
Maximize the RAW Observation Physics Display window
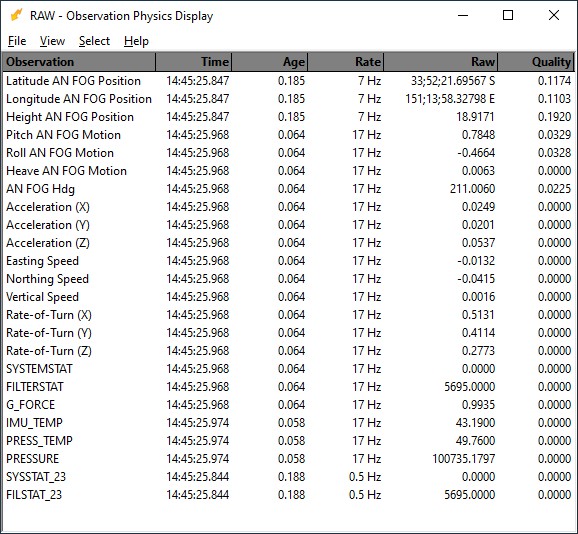click(508, 15)
